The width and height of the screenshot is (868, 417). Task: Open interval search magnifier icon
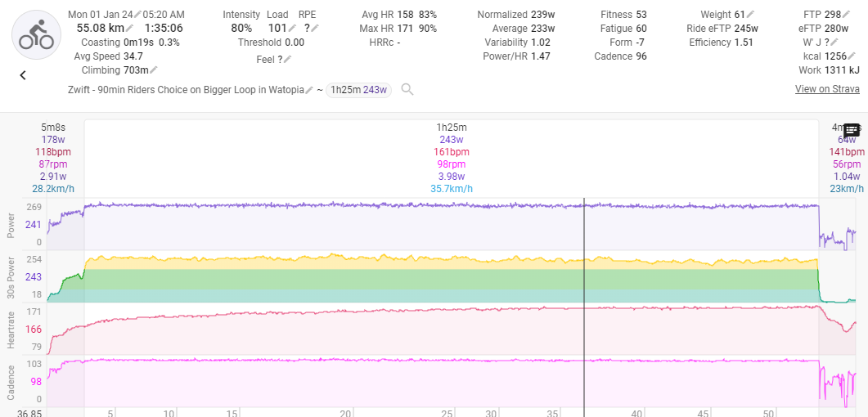(407, 89)
